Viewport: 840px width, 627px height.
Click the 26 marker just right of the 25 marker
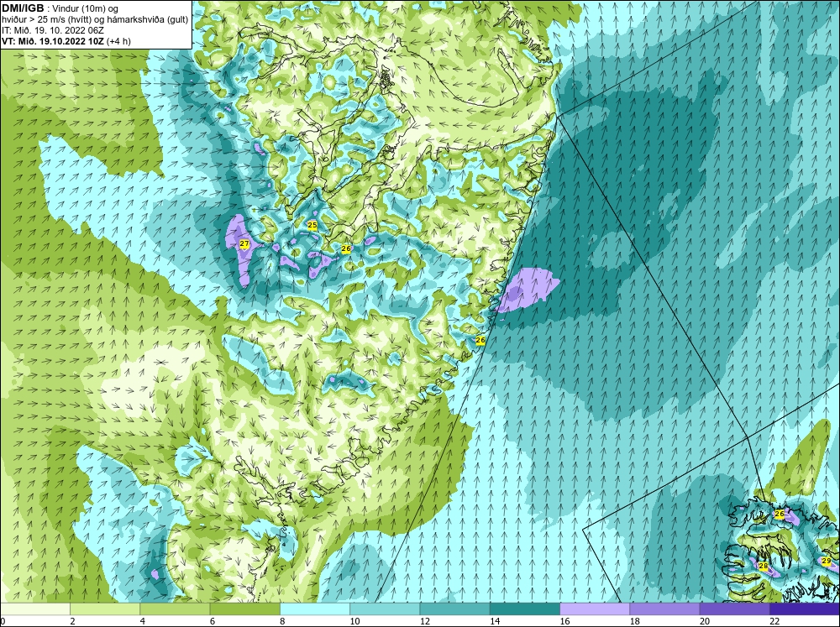(346, 249)
